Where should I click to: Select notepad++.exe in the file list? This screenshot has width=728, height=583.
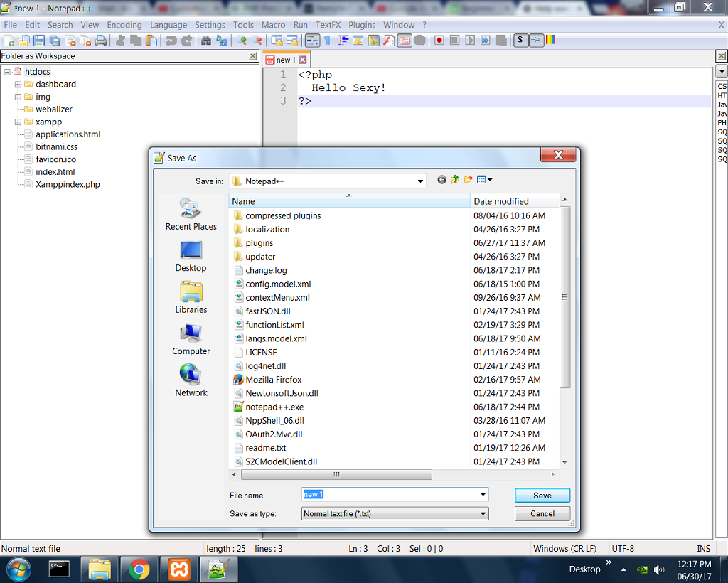(274, 407)
